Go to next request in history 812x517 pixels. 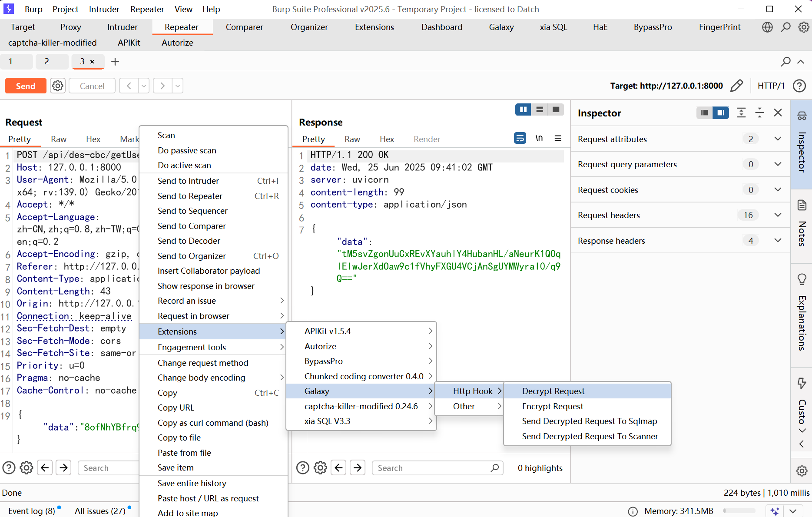click(162, 86)
